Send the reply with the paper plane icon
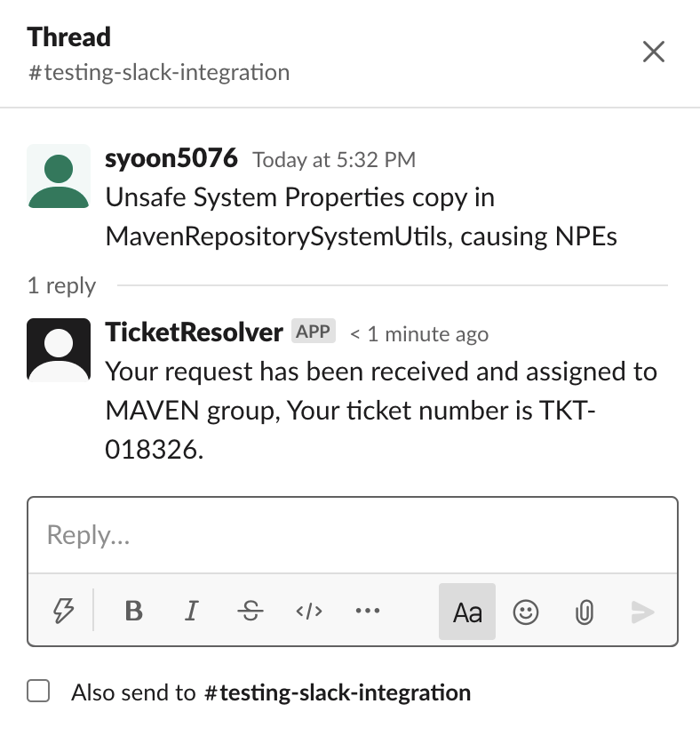700x736 pixels. click(x=641, y=612)
